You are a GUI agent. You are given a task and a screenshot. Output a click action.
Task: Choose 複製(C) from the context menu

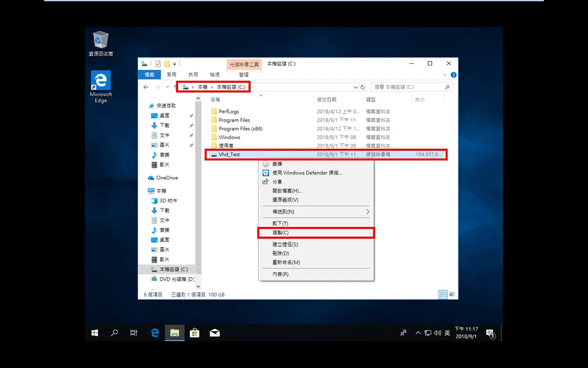pyautogui.click(x=316, y=233)
